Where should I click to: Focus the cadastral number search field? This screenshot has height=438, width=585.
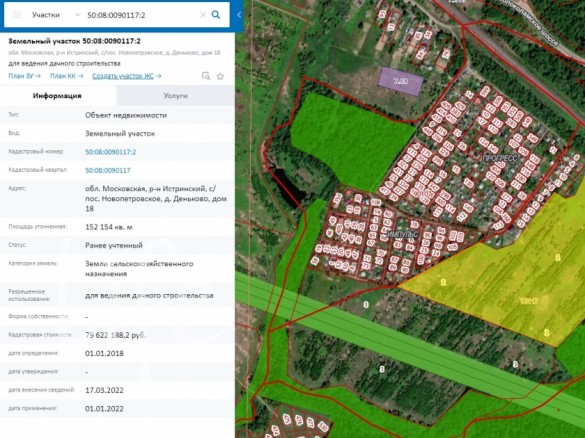click(x=142, y=15)
